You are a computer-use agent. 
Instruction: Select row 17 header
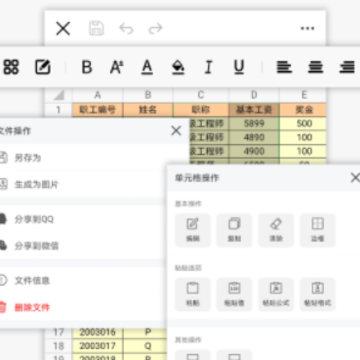(59, 332)
